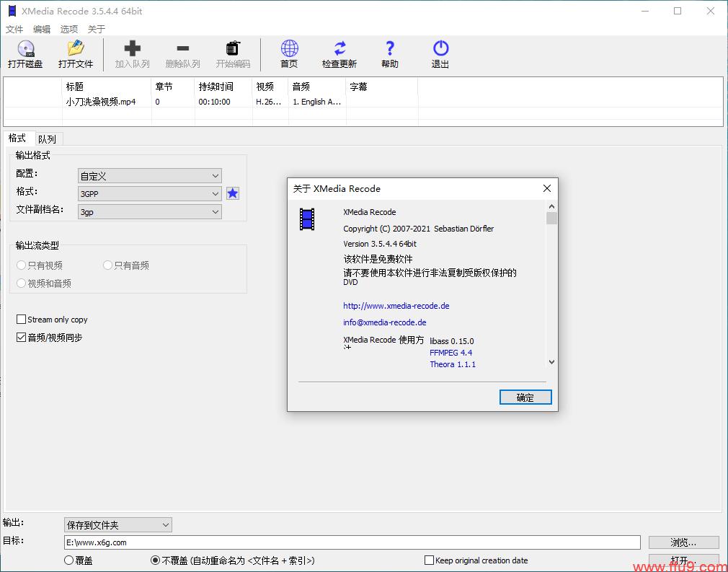Viewport: 728px width, 572px height.
Task: Confirm the About dialog with 确定
Action: [x=525, y=397]
